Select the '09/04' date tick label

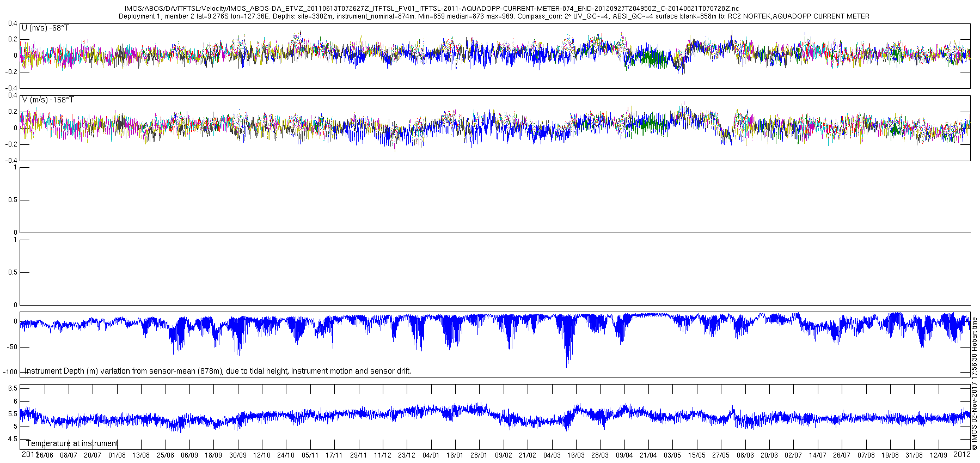[624, 455]
